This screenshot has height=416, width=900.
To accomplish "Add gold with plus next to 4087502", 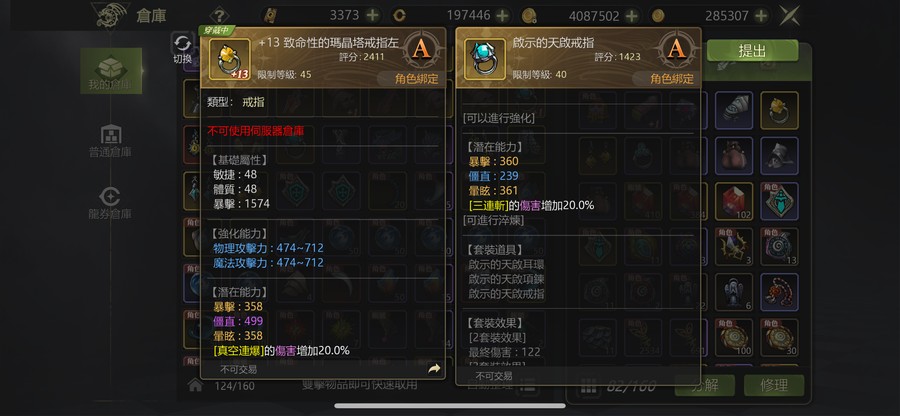I will tap(631, 15).
